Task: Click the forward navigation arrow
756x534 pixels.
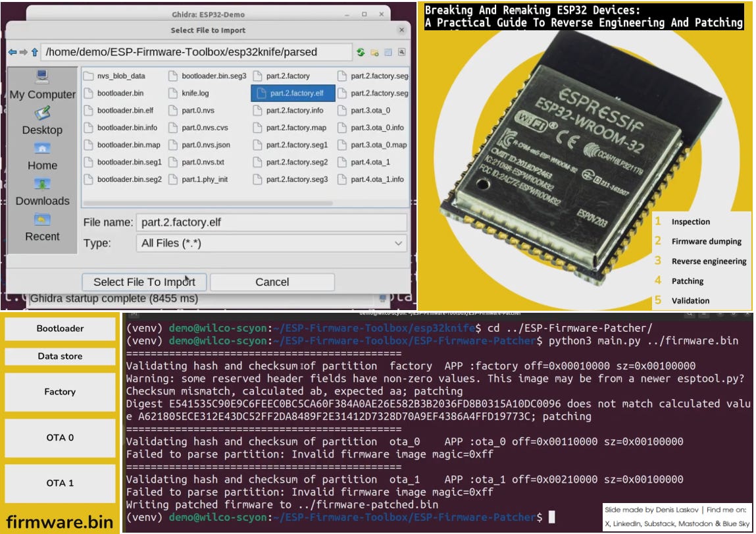Action: point(23,52)
